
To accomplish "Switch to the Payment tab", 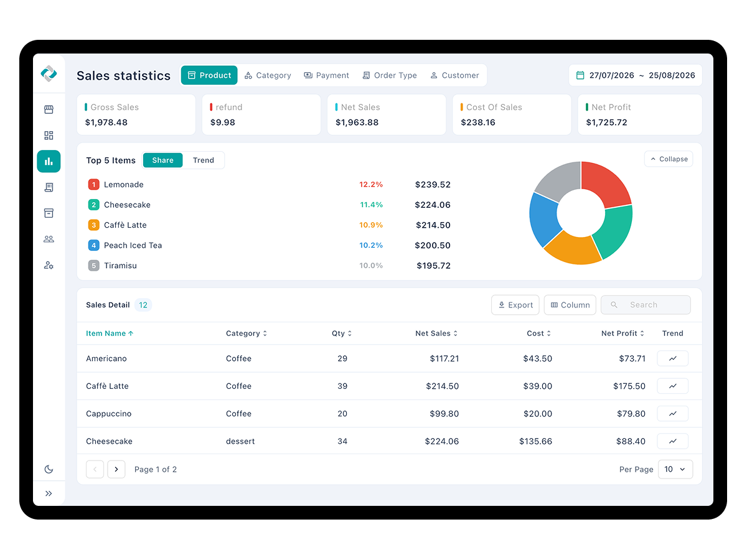I will tap(326, 75).
